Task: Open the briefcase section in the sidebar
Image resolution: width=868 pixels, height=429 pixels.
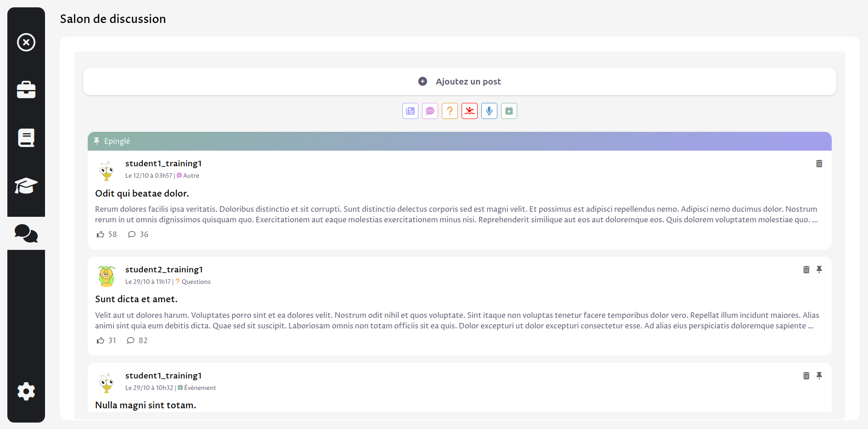Action: point(26,90)
